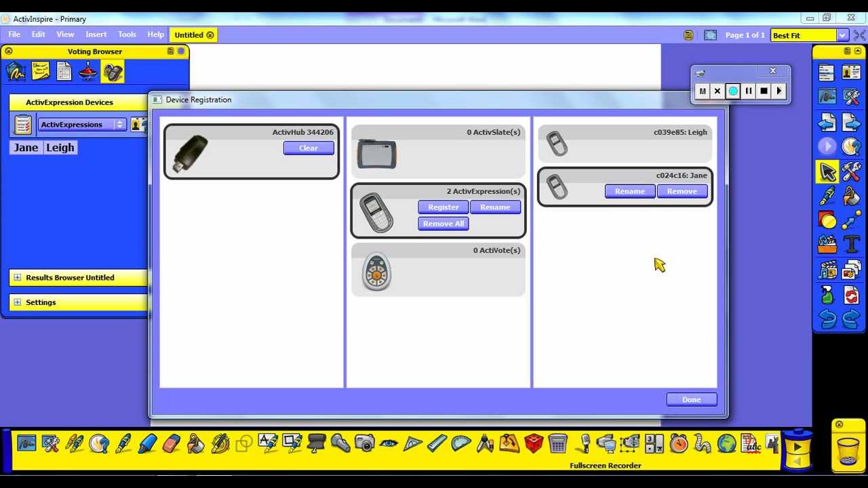This screenshot has width=868, height=488.
Task: Open the File menu
Action: click(14, 35)
